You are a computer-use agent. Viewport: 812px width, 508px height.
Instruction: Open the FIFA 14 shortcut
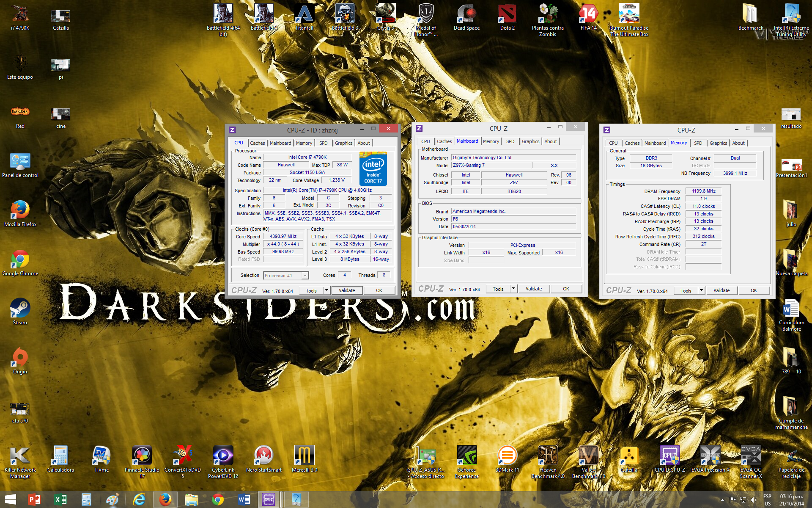click(x=588, y=17)
